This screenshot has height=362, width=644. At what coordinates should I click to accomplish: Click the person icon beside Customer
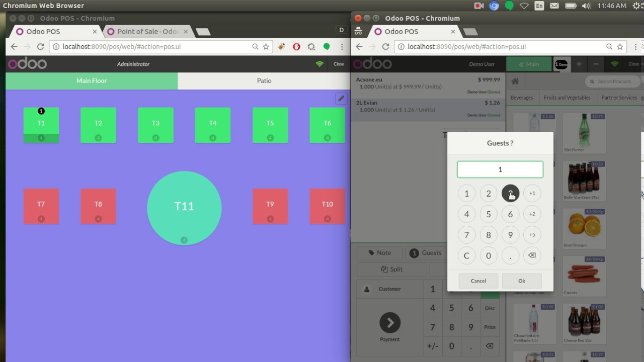point(367,289)
